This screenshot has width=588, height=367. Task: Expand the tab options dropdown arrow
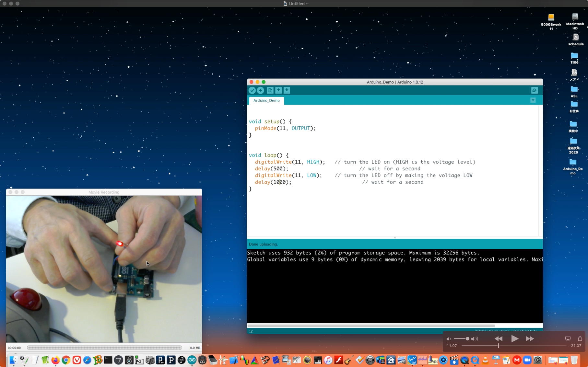tap(533, 100)
